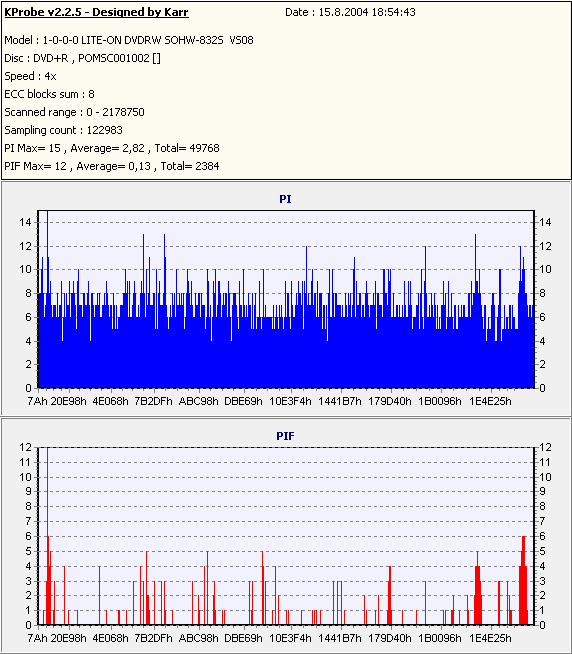The height and width of the screenshot is (654, 572).
Task: Click the Speed : 4x line
Action: pos(30,76)
